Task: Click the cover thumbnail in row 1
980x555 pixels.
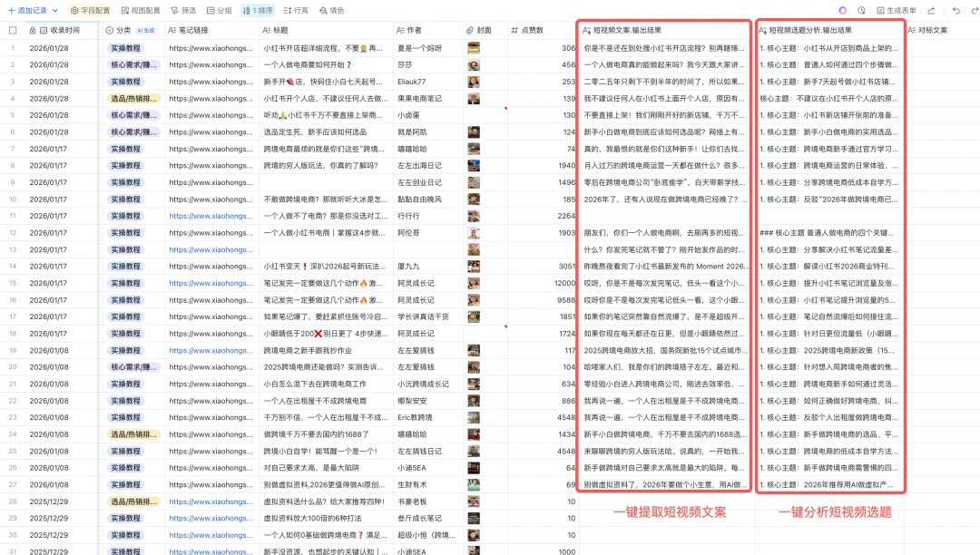Action: coord(474,48)
